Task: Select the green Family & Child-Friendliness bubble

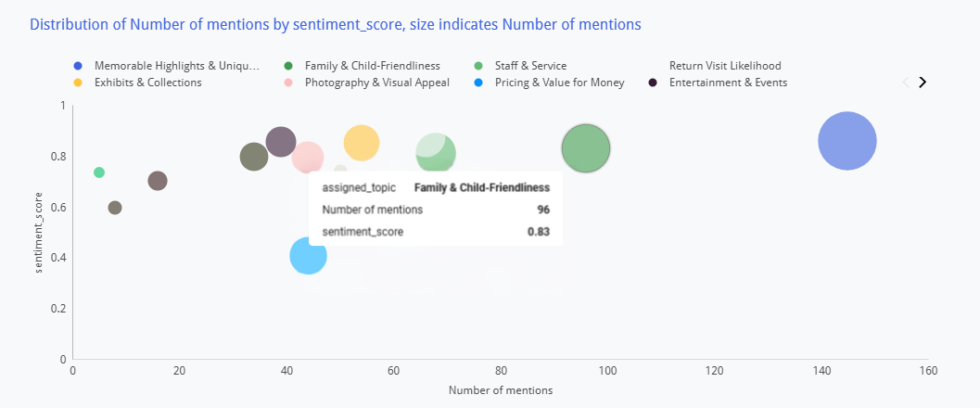Action: click(x=586, y=148)
